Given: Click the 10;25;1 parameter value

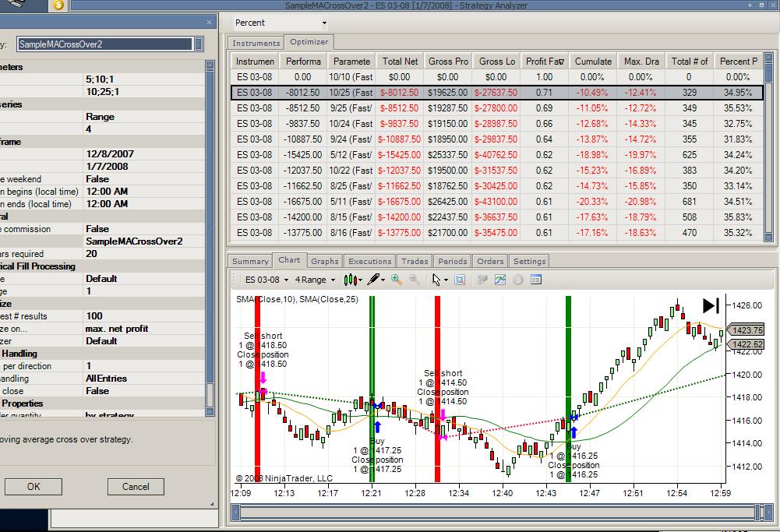Looking at the screenshot, I should coord(103,91).
